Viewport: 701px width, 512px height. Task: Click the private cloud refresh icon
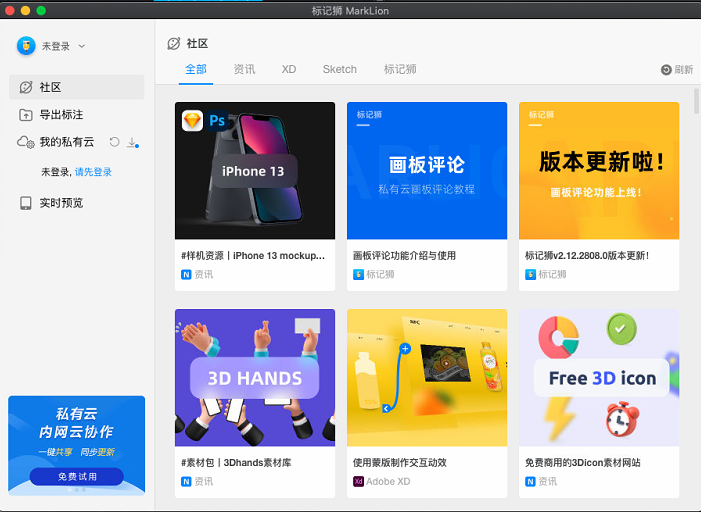114,142
